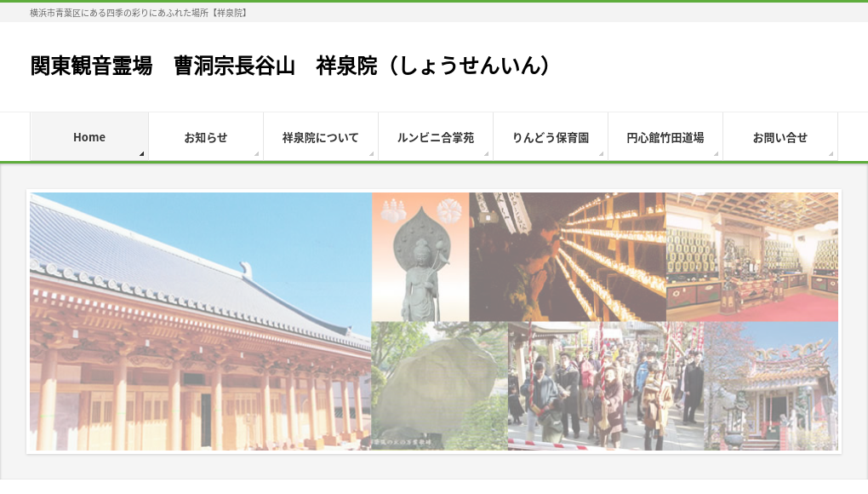Navigate to the 祥泉院について page
868x494 pixels.
[x=320, y=136]
